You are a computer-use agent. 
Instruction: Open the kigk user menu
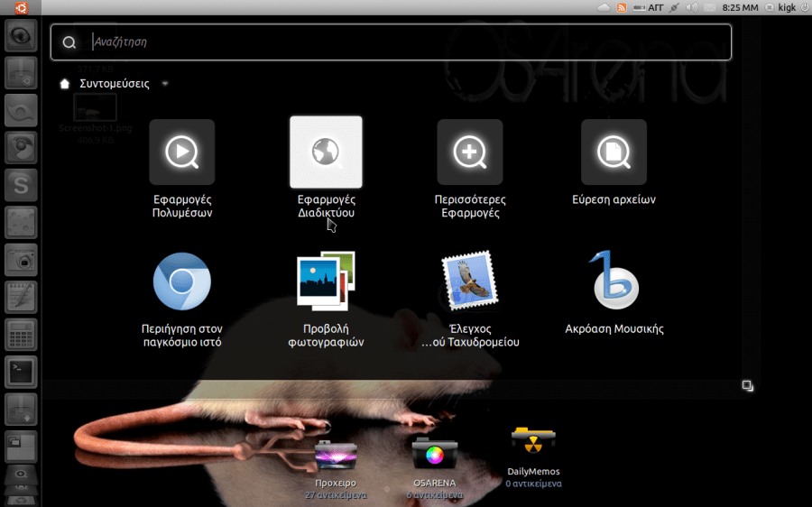[781, 7]
